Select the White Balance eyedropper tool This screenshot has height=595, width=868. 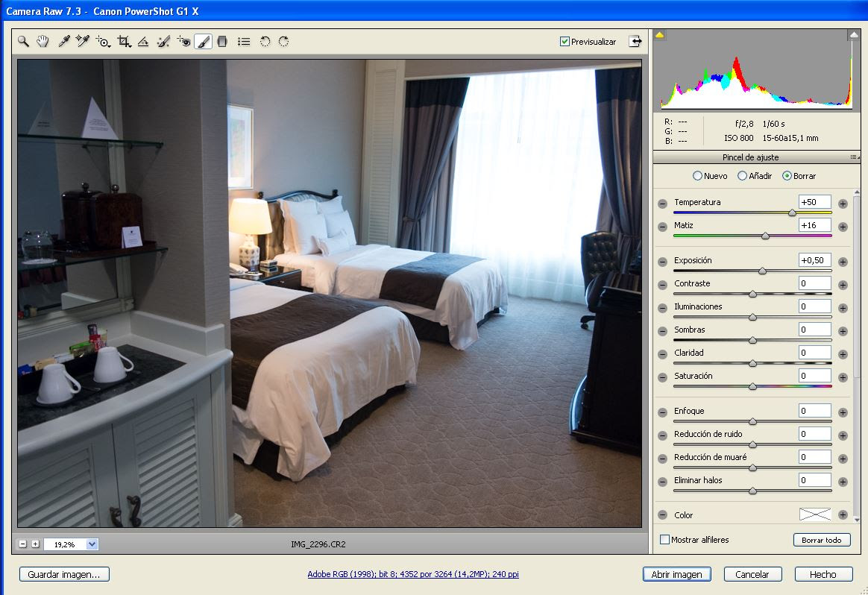click(x=63, y=42)
